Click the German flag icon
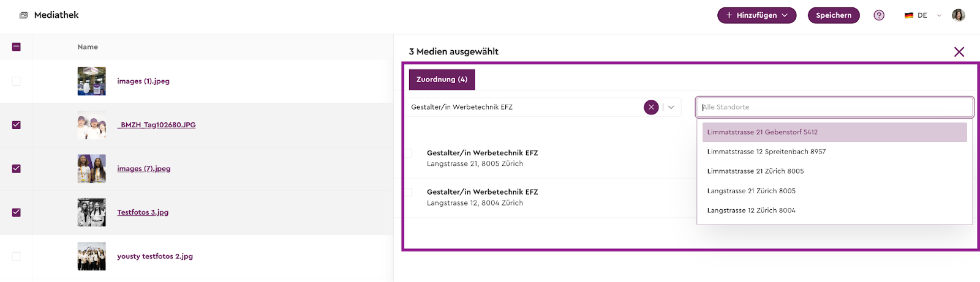Viewport: 980px width, 282px height. (x=909, y=15)
